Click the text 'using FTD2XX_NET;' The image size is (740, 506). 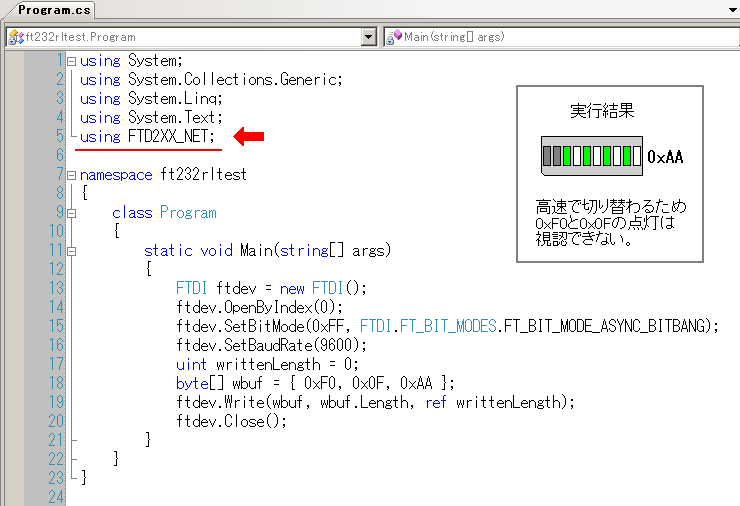147,136
